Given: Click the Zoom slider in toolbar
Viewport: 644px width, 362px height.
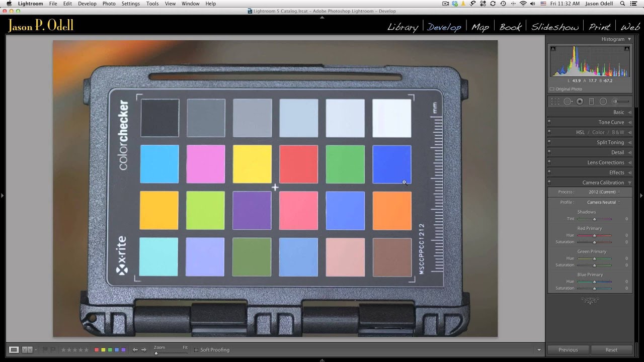Looking at the screenshot, I should point(171,353).
